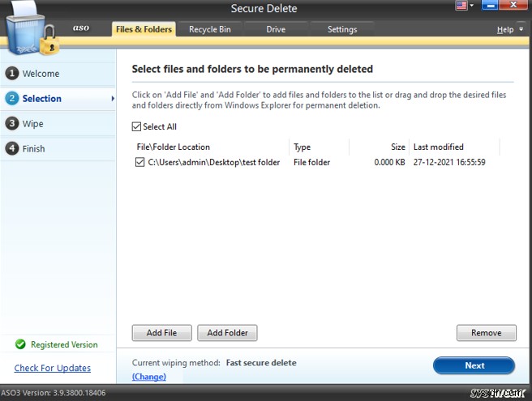
Task: Open the Help menu
Action: [505, 30]
